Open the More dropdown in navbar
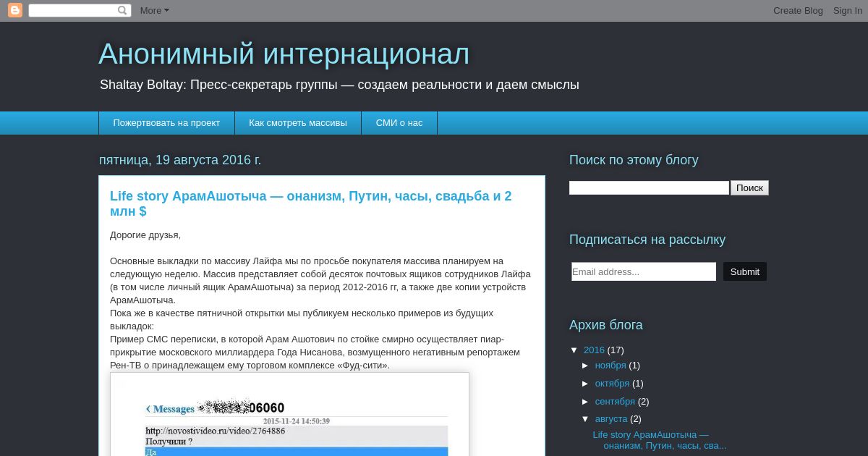Viewport: 868px width, 456px height. click(154, 10)
